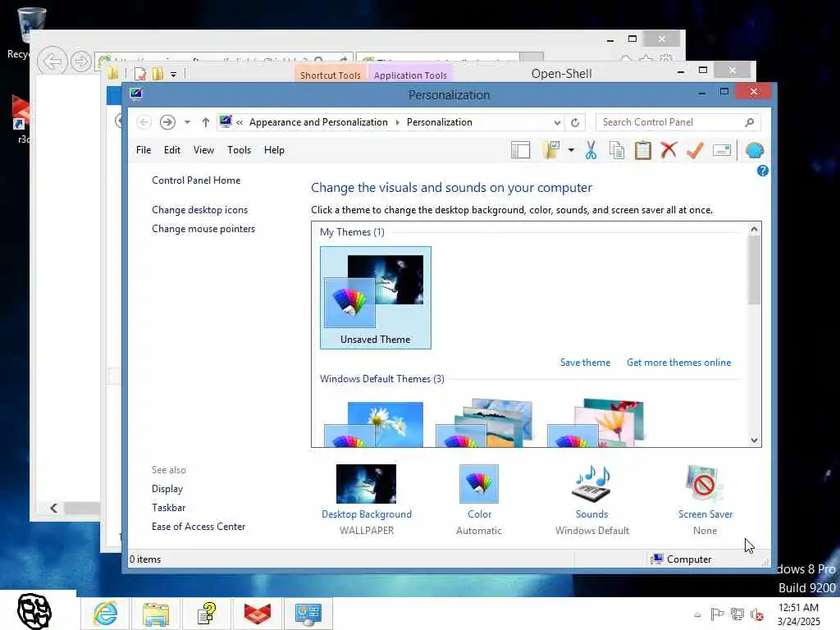The height and width of the screenshot is (630, 840).
Task: Expand the breadcrumb arrow before Personalization
Action: click(398, 123)
